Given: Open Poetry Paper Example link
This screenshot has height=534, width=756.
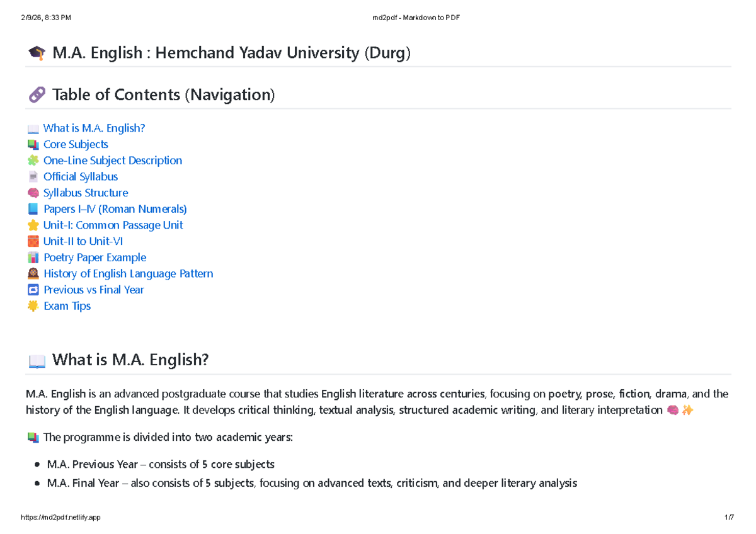Looking at the screenshot, I should tap(94, 258).
